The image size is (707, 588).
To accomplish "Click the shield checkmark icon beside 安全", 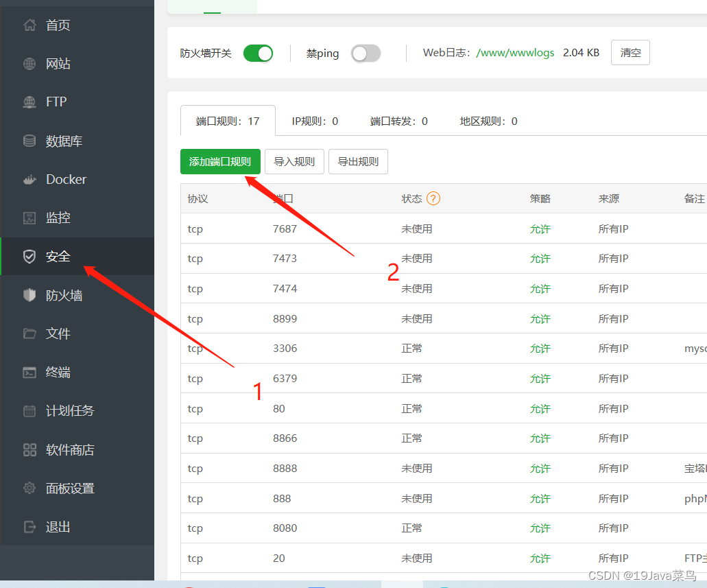I will click(x=29, y=257).
